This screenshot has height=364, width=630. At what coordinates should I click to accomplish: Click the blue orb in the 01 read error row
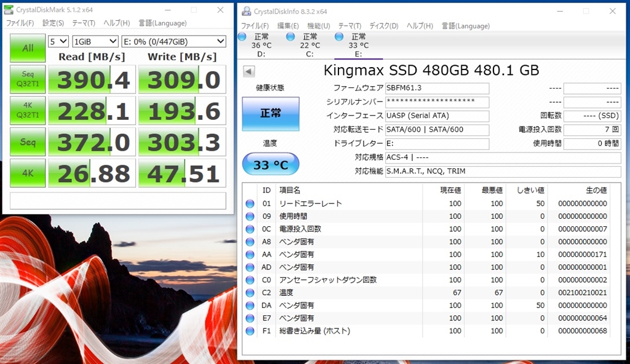[x=250, y=204]
